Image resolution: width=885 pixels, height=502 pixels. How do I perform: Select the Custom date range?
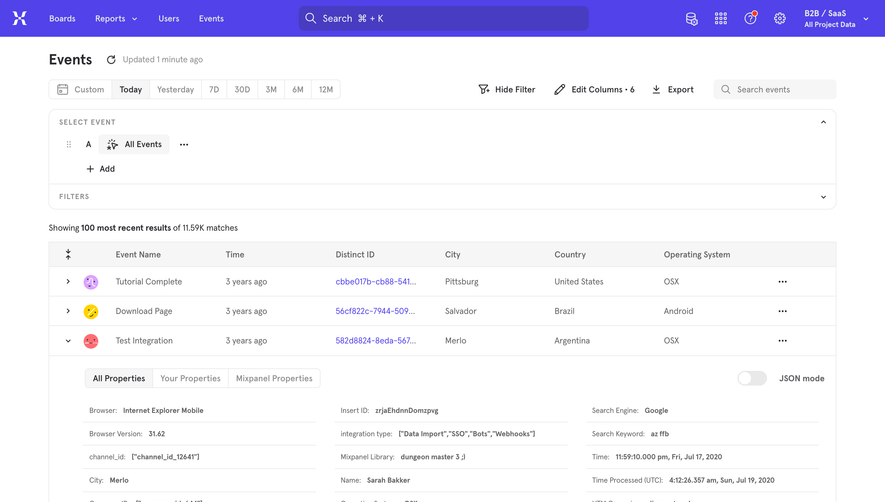click(81, 89)
